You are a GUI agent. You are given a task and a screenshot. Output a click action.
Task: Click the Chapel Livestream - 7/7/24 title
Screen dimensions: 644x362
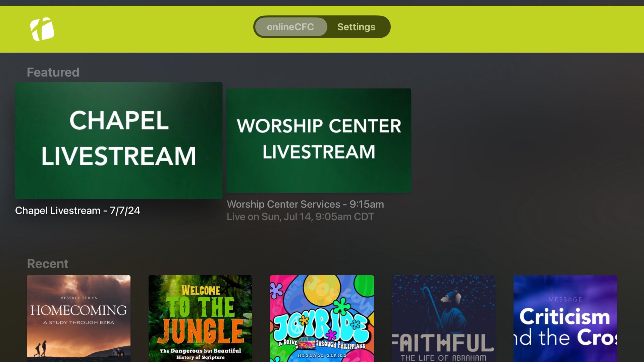click(x=77, y=210)
